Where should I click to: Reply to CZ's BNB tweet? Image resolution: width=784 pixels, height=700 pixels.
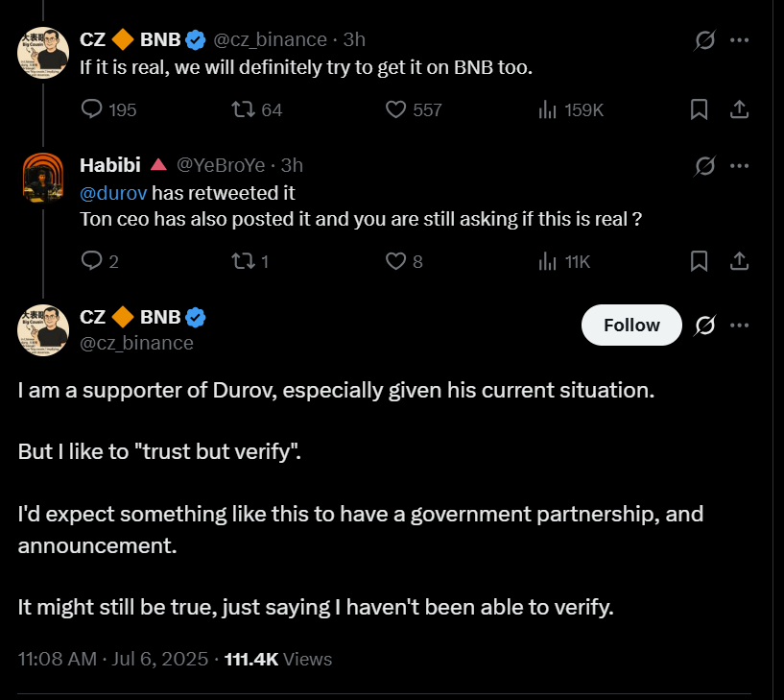(93, 109)
